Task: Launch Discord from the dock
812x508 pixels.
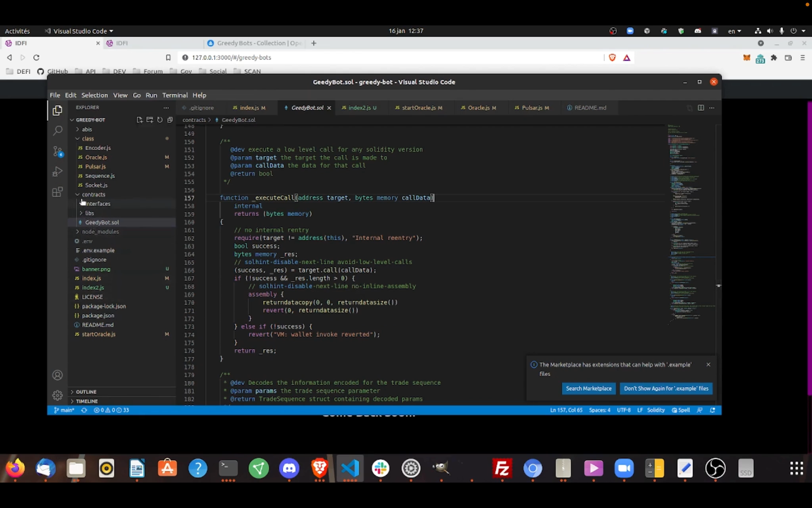Action: tap(289, 468)
